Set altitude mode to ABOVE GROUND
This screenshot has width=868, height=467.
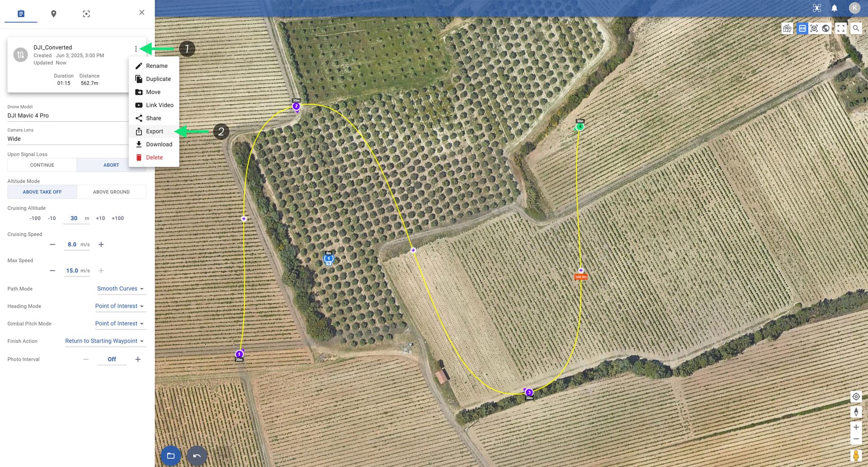point(111,192)
